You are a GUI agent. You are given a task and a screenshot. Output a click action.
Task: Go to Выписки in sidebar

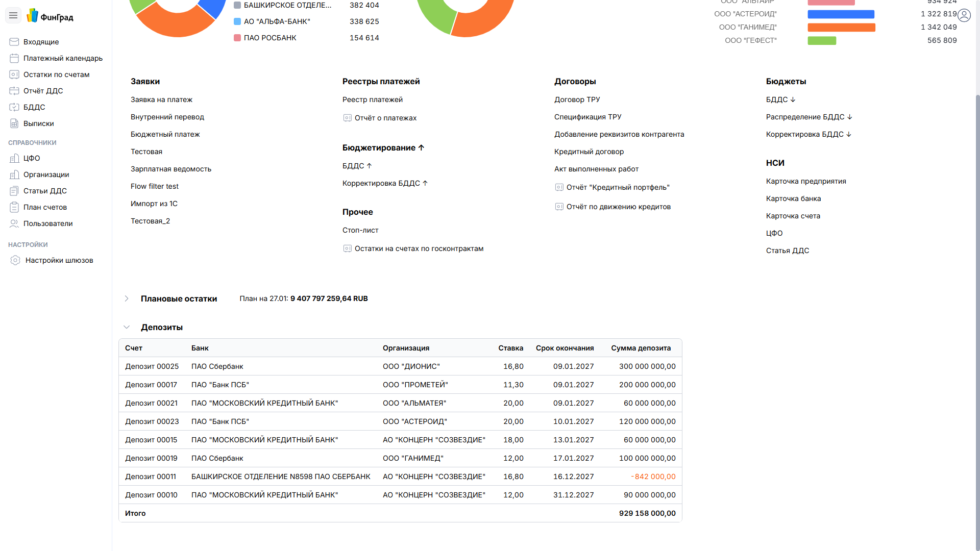click(38, 123)
